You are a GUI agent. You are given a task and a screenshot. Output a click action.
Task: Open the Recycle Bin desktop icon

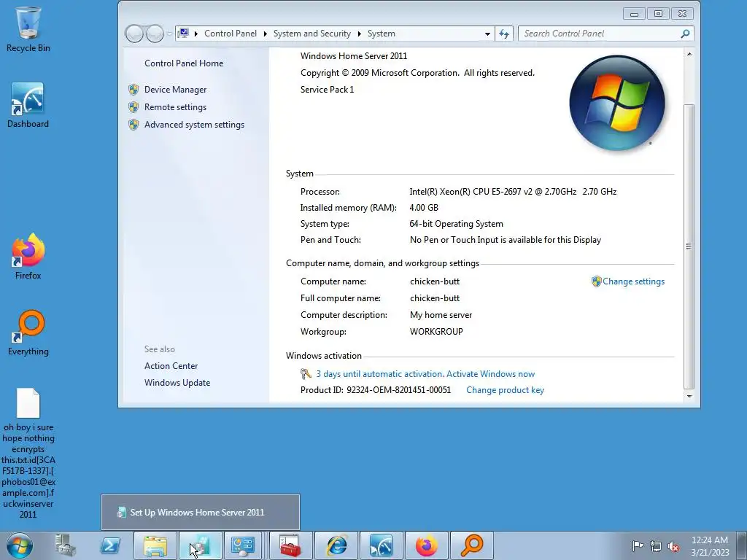click(x=28, y=29)
